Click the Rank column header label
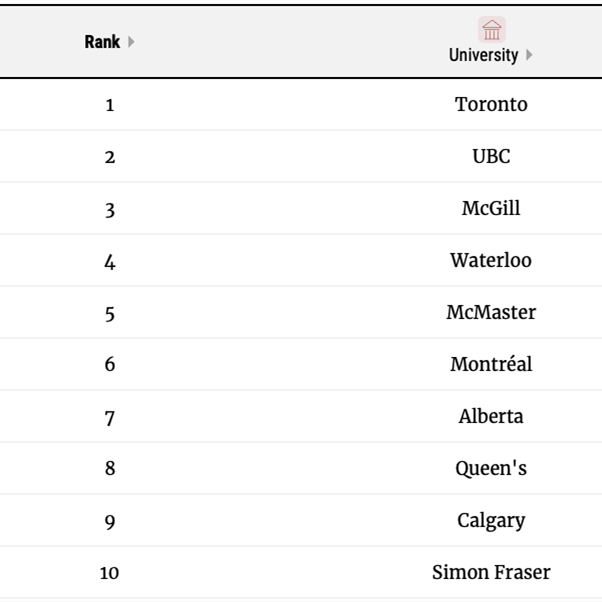This screenshot has width=602, height=602. [x=102, y=41]
